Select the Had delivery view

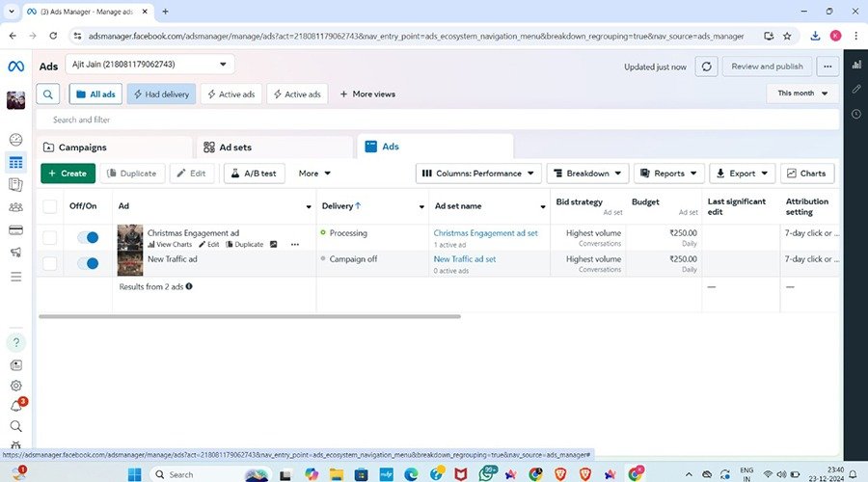(x=162, y=94)
